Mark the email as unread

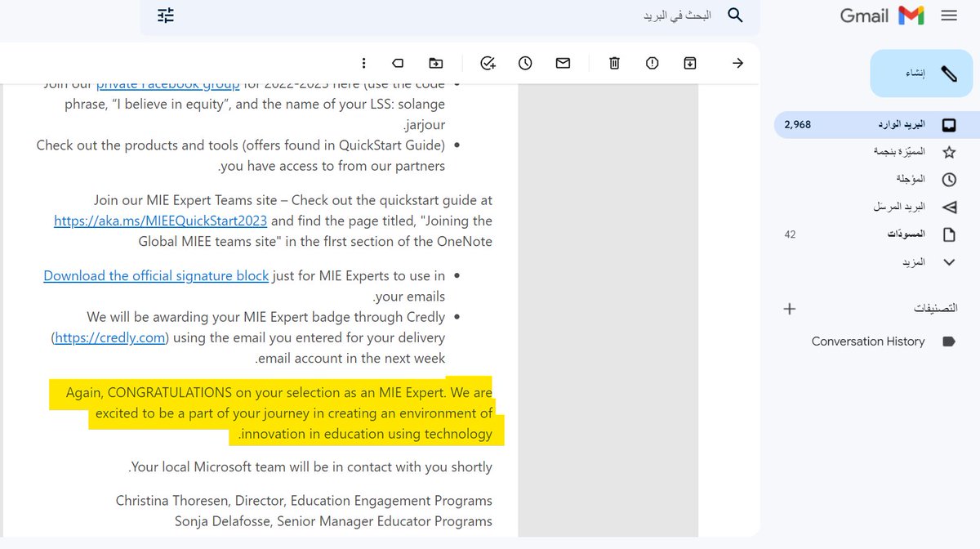[x=563, y=63]
